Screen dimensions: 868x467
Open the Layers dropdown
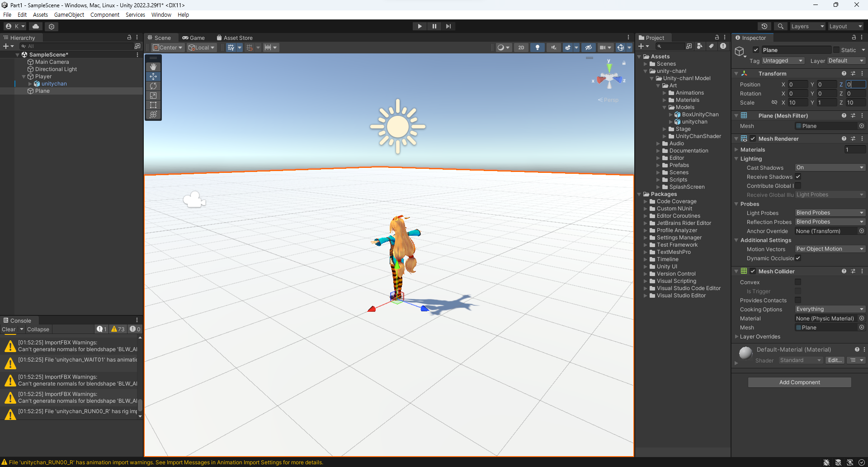(807, 26)
